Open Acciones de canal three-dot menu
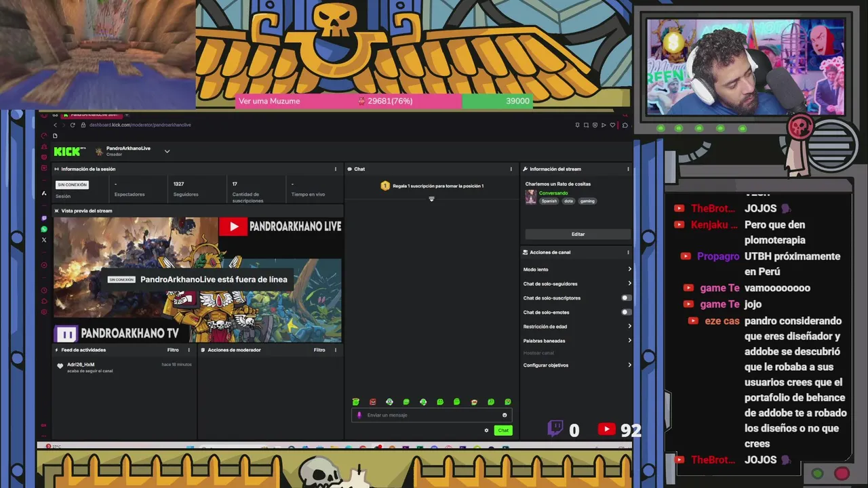Screen dimensions: 868x488 pyautogui.click(x=628, y=252)
